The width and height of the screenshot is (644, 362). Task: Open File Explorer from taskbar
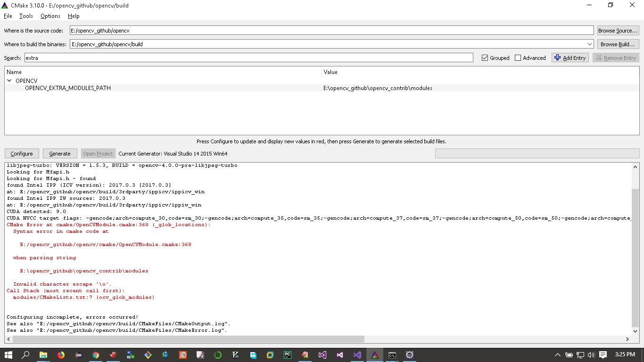coord(43,355)
